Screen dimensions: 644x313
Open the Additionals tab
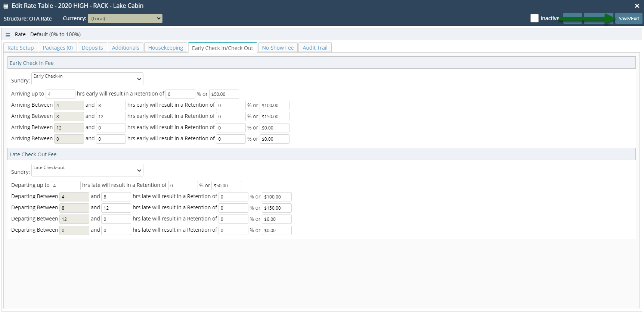click(126, 48)
